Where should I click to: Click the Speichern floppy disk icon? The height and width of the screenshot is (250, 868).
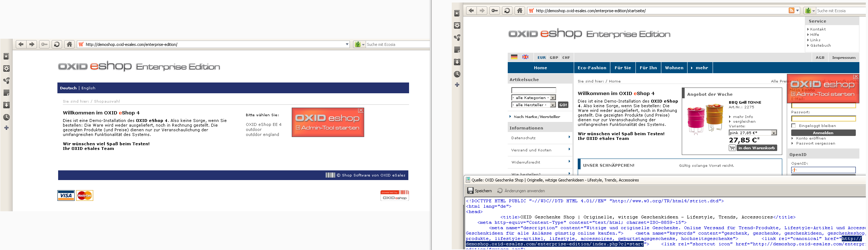(470, 191)
